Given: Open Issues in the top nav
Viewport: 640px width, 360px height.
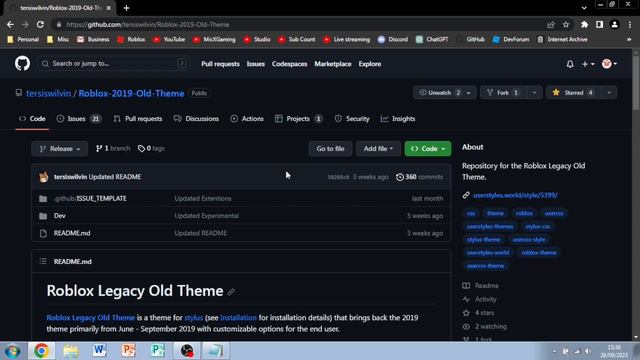Looking at the screenshot, I should tap(256, 64).
